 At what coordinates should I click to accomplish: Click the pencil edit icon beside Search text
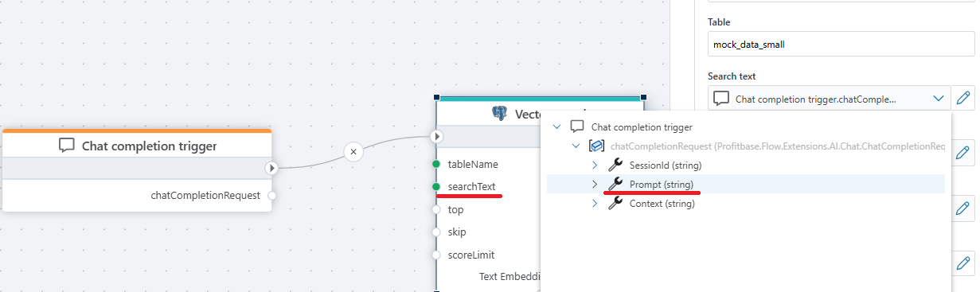(x=963, y=99)
